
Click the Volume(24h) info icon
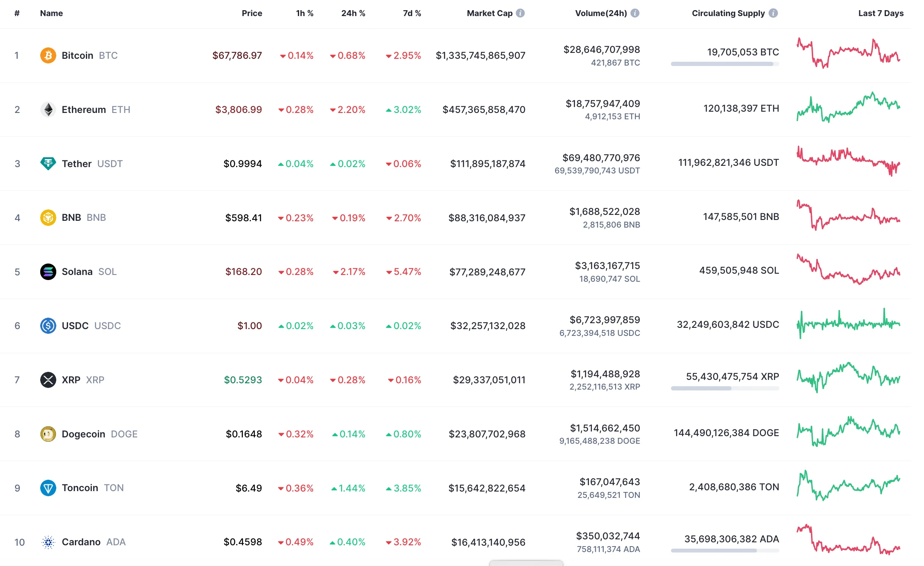[x=635, y=13]
